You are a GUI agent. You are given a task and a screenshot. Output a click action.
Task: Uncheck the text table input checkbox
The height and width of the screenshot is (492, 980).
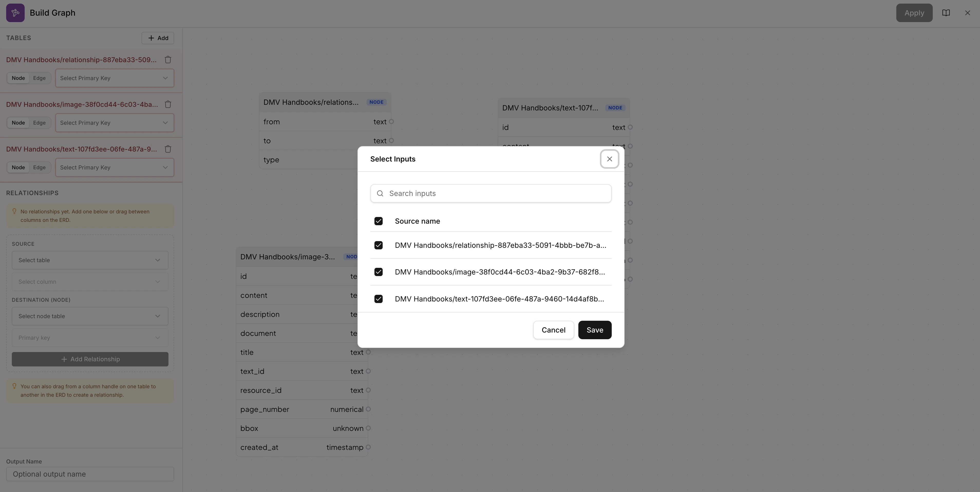pyautogui.click(x=379, y=299)
